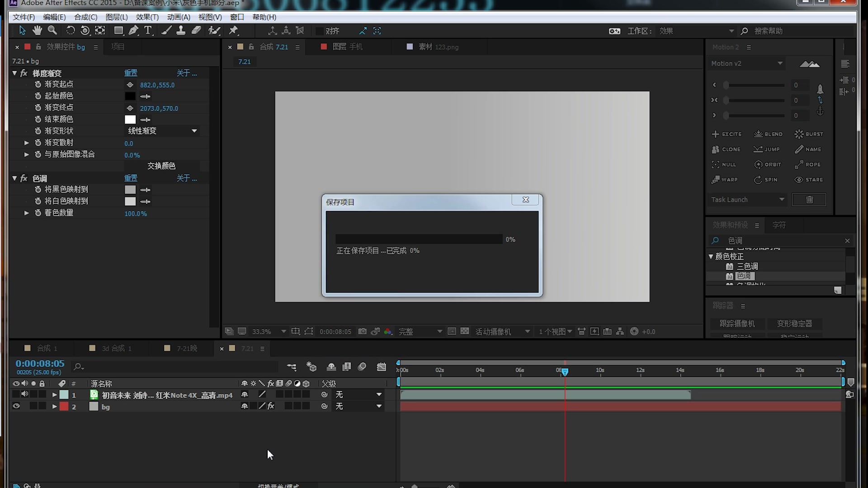
Task: Select the Rotation tool
Action: coord(71,30)
